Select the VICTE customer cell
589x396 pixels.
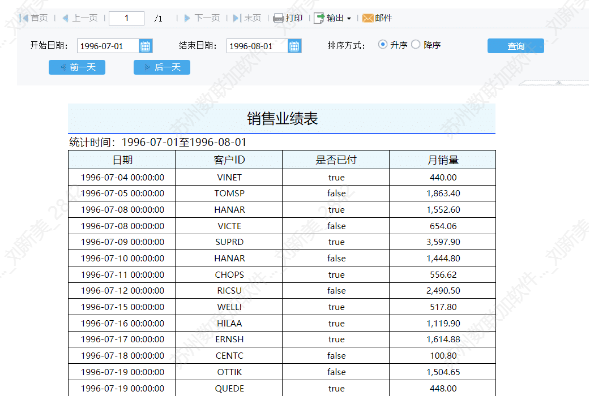point(229,226)
